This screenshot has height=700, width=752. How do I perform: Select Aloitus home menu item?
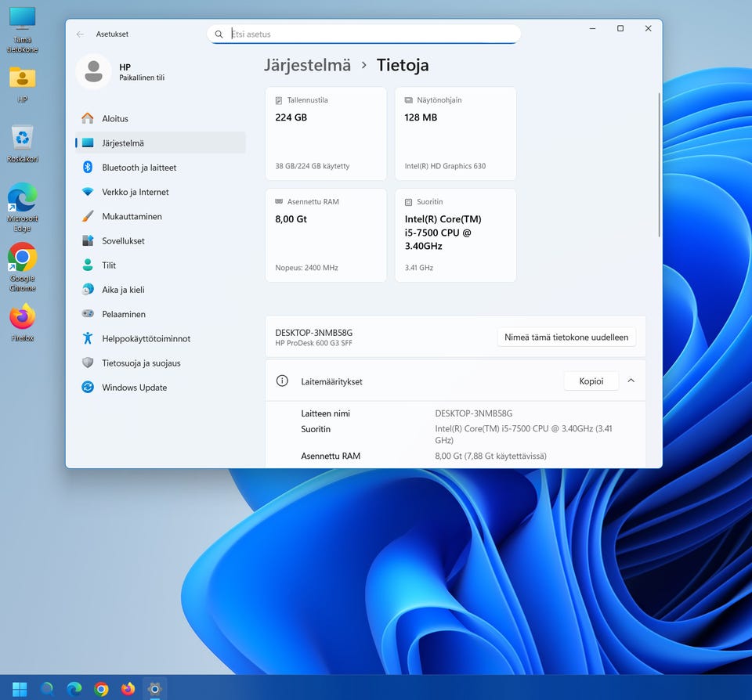tap(114, 119)
